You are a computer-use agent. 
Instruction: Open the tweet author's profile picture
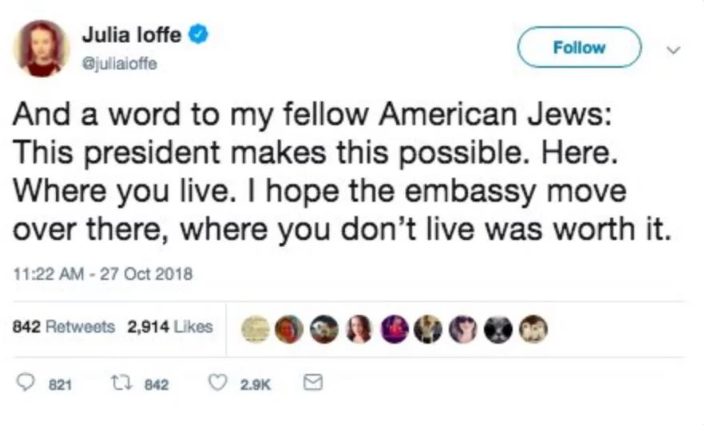coord(41,48)
